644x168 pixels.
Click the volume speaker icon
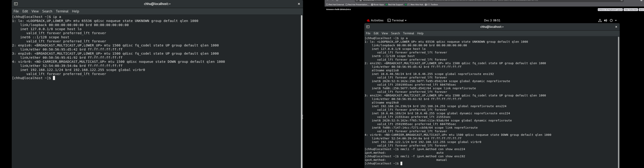[605, 21]
